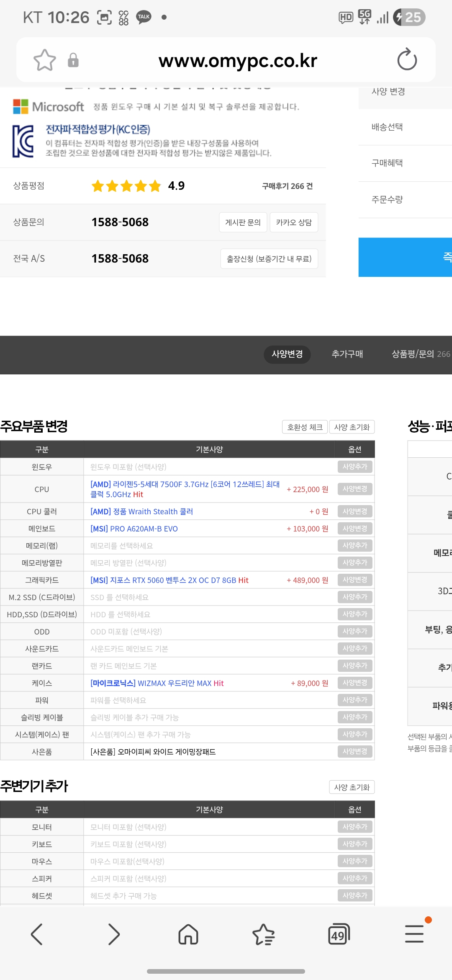Reload the page with refresh icon
The height and width of the screenshot is (980, 452).
[x=407, y=60]
